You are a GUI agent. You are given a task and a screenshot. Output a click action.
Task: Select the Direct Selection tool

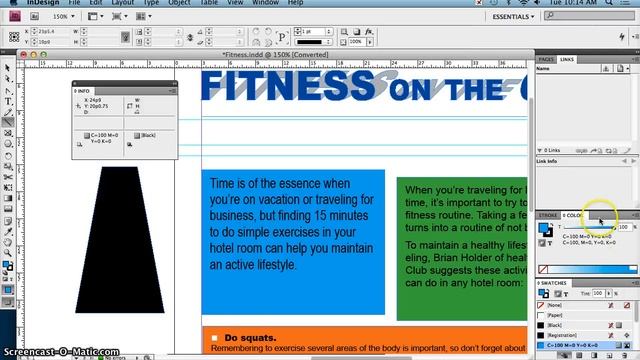tap(8, 79)
